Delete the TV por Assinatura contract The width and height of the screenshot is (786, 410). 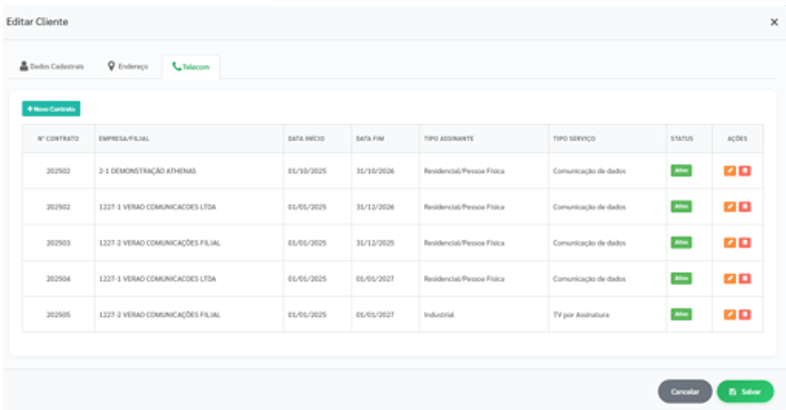pos(745,314)
